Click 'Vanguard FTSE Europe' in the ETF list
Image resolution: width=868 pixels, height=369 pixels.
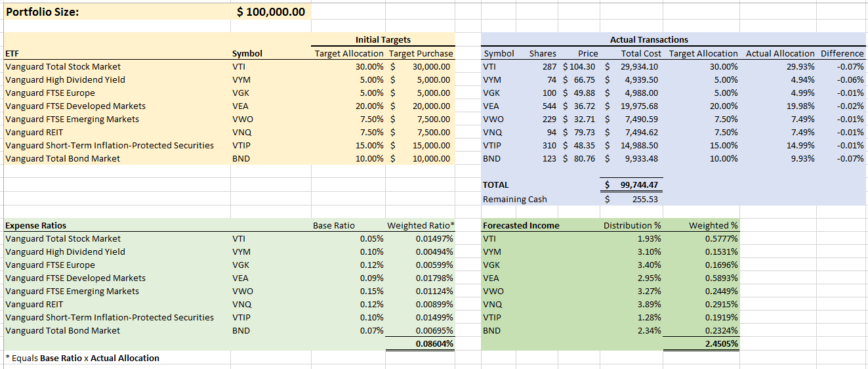coord(50,93)
